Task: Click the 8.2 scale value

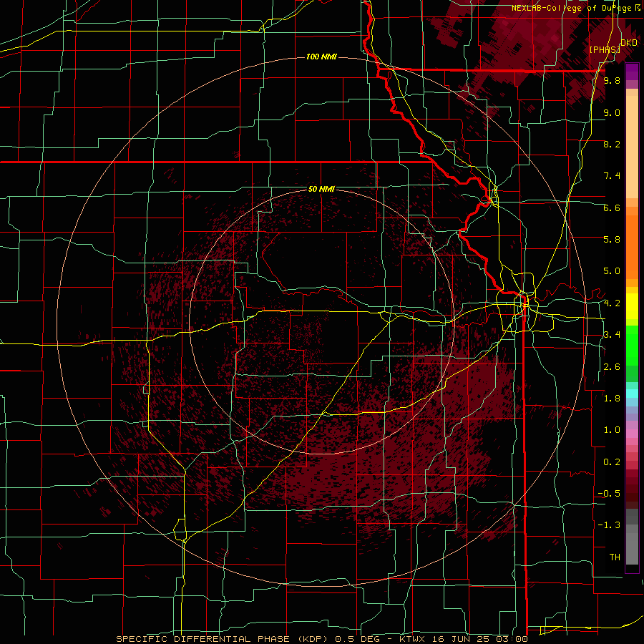Action: pyautogui.click(x=612, y=144)
